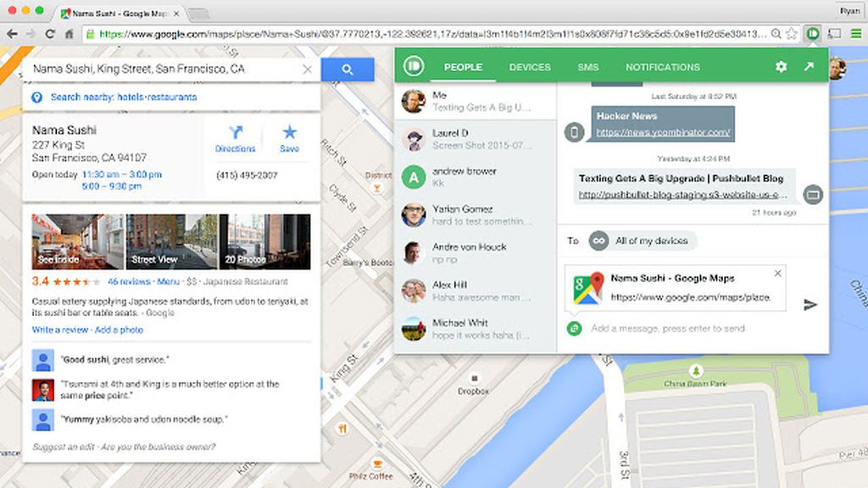Click 'Suggest an edit' link
The height and width of the screenshot is (488, 868).
click(x=64, y=447)
